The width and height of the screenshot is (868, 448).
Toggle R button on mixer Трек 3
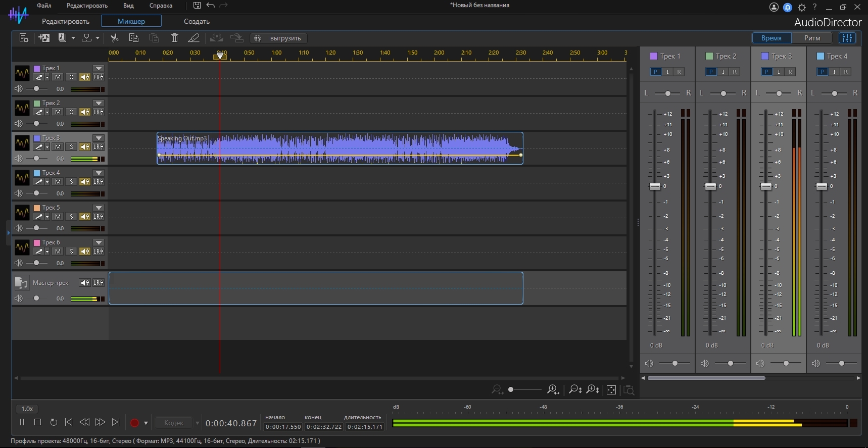[790, 72]
